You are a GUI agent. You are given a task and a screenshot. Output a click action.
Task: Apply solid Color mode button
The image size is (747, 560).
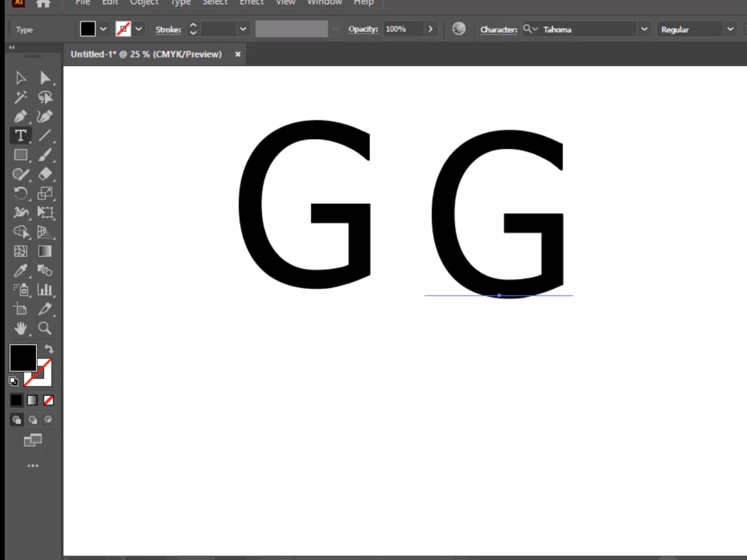click(x=17, y=400)
